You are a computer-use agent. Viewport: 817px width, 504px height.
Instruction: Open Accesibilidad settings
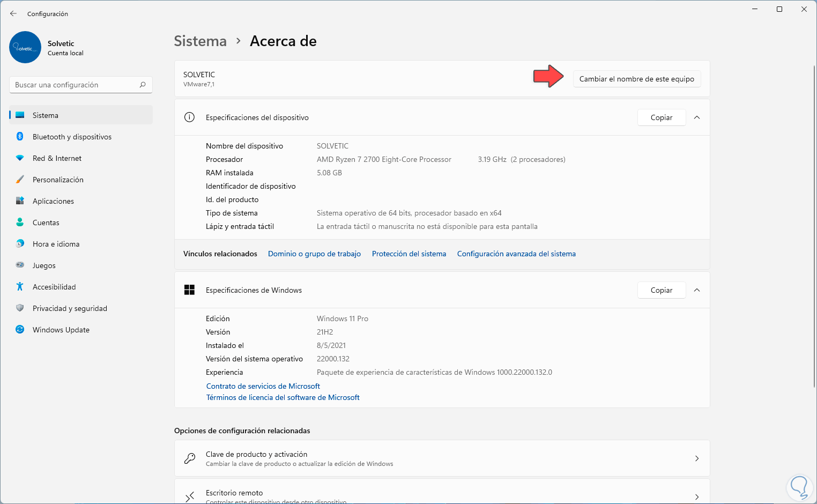click(81, 287)
